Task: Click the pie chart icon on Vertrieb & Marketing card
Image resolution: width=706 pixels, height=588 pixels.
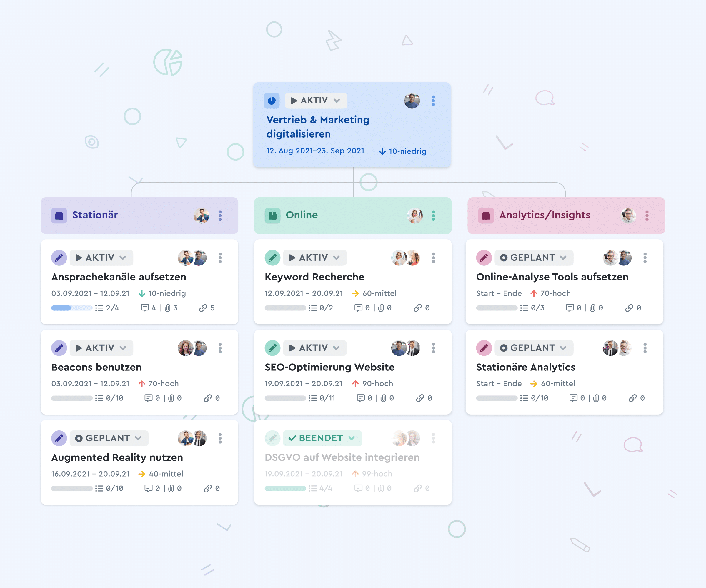Action: pyautogui.click(x=271, y=101)
